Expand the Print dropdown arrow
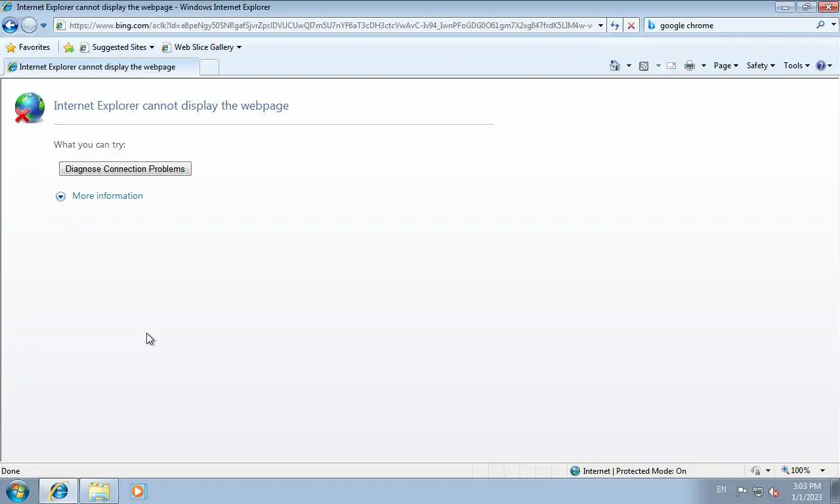 (703, 66)
